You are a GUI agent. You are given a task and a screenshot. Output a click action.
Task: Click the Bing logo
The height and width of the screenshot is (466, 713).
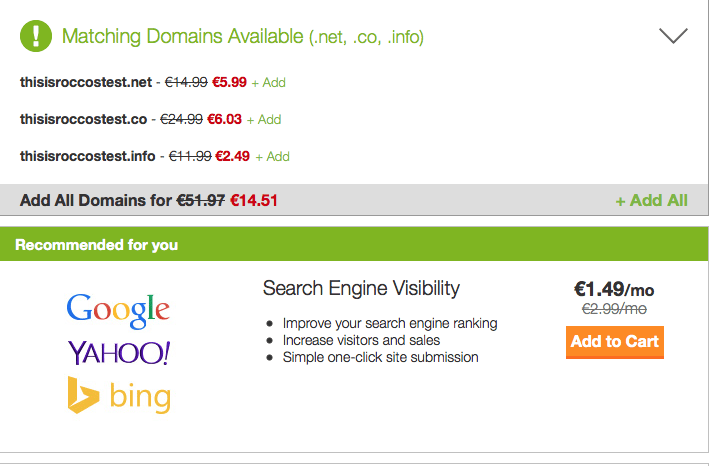(119, 395)
